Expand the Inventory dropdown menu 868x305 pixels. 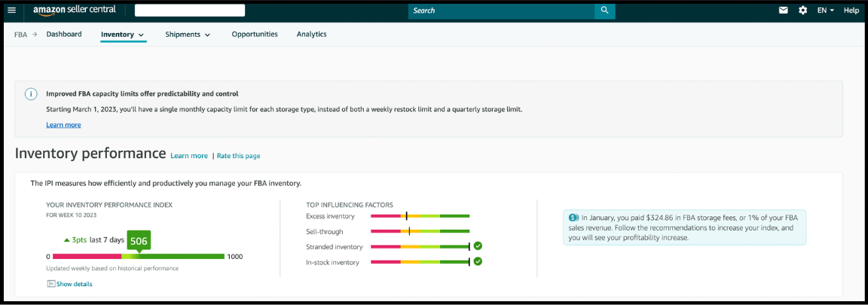123,35
